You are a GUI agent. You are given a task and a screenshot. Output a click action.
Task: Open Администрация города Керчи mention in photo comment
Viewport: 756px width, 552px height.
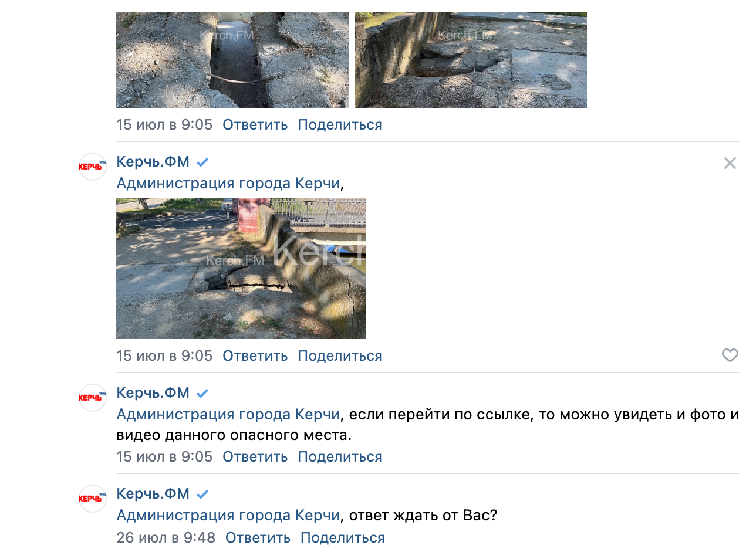[228, 184]
